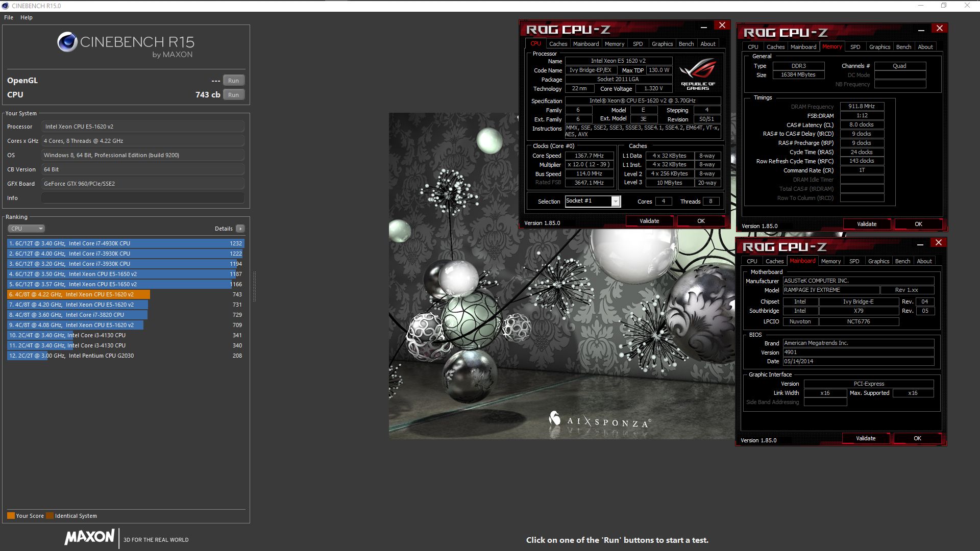Click OK in CPU-Z Mainboard window

coord(917,438)
